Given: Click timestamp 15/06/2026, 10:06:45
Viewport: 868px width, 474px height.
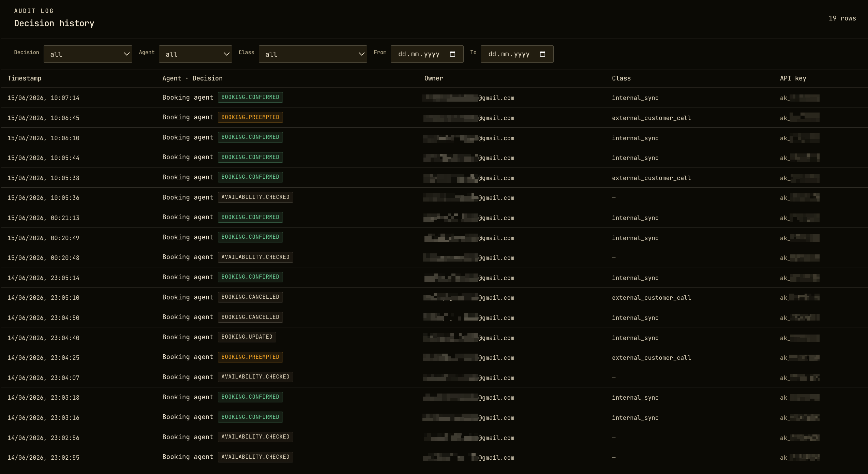Looking at the screenshot, I should [x=43, y=118].
